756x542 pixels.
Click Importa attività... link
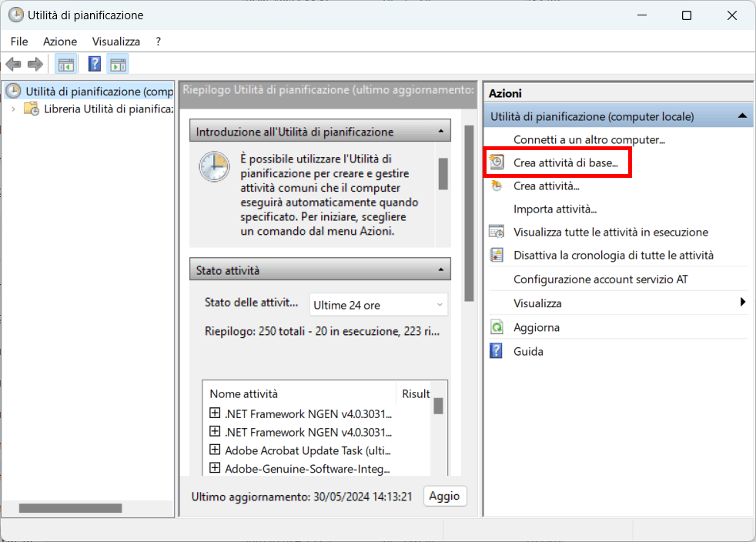click(x=555, y=209)
